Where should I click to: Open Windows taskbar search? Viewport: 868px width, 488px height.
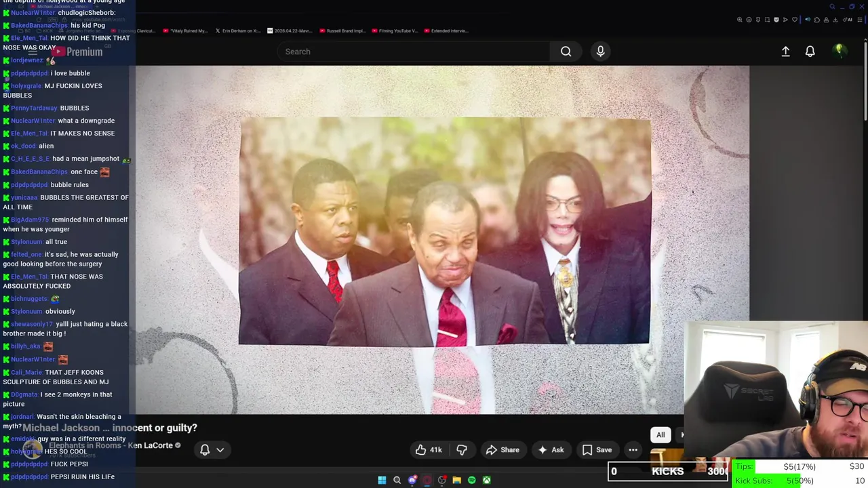[x=397, y=481]
